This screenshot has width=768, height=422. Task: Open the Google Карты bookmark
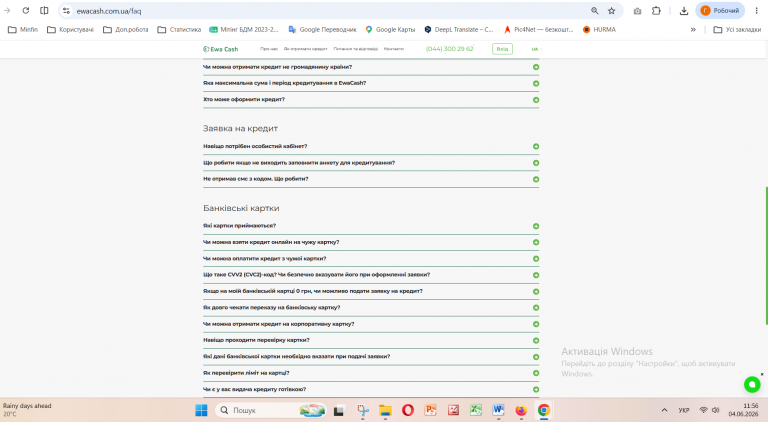[390, 30]
